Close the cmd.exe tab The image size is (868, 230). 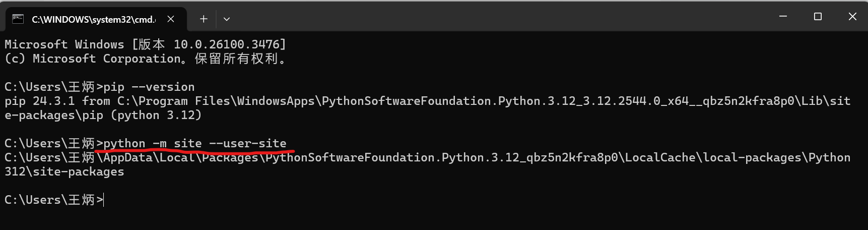(171, 19)
